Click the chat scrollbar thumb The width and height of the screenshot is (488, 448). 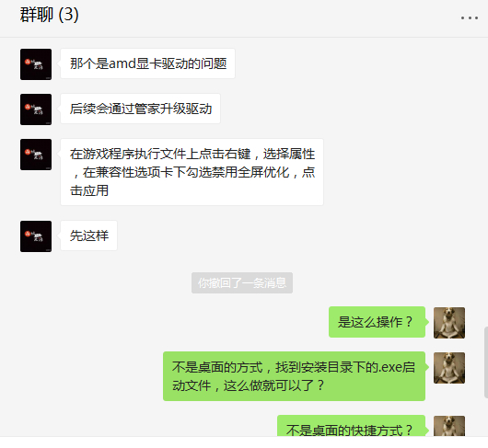[486, 362]
